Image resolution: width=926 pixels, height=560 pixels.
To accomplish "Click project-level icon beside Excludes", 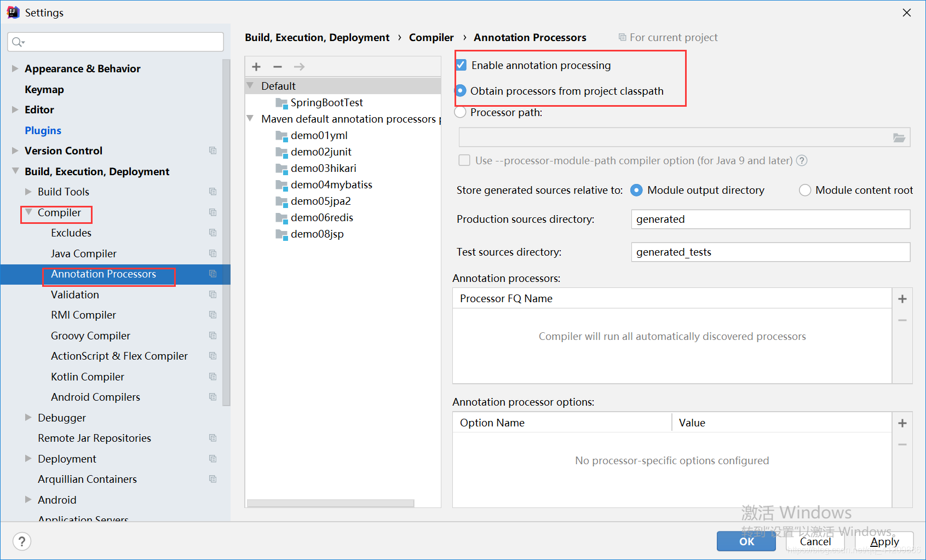I will 213,233.
